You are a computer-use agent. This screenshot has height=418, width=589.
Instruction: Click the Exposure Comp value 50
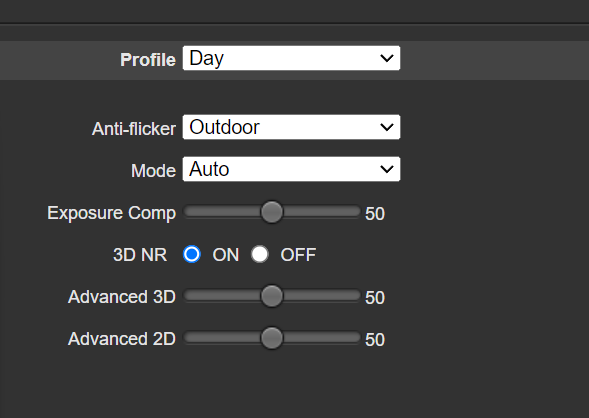(x=375, y=214)
